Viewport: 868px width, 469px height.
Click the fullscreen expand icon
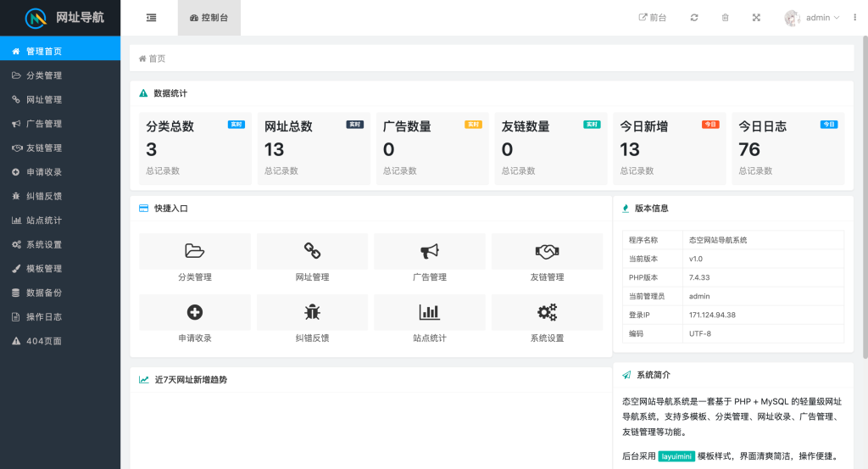(756, 18)
